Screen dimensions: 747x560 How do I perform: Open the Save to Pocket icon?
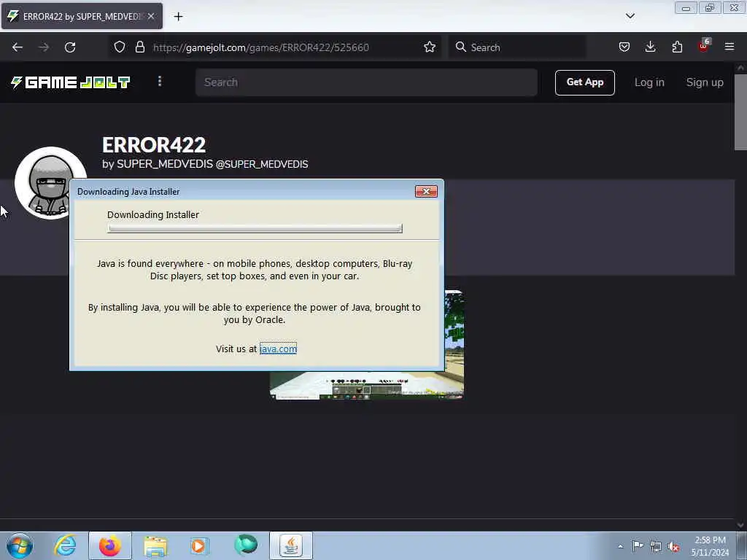click(x=624, y=47)
